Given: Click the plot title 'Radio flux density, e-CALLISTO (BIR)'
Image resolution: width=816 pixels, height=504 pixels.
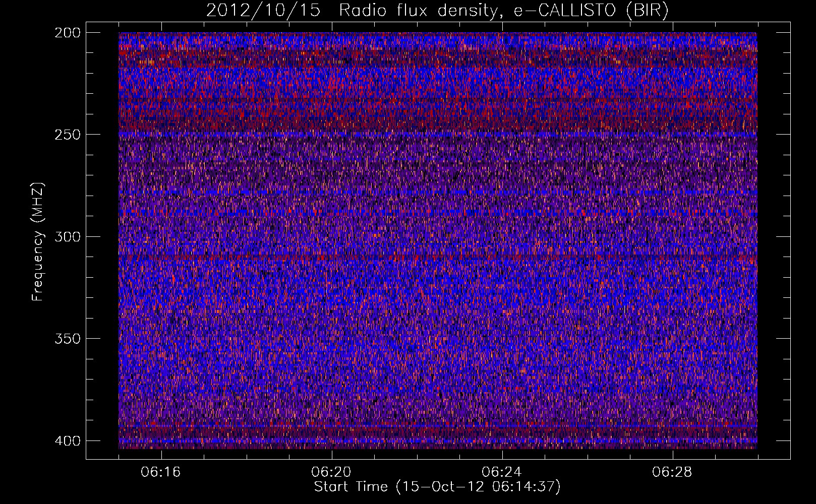Looking at the screenshot, I should pos(504,11).
